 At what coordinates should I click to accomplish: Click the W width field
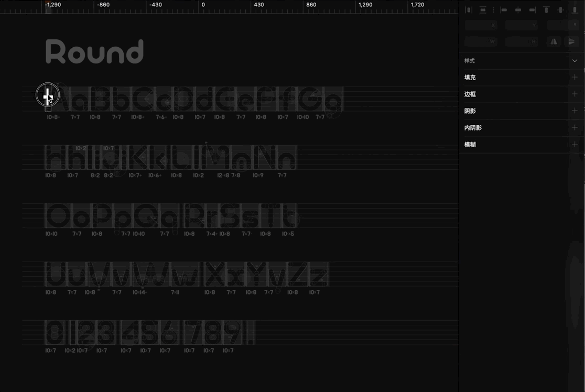(481, 41)
